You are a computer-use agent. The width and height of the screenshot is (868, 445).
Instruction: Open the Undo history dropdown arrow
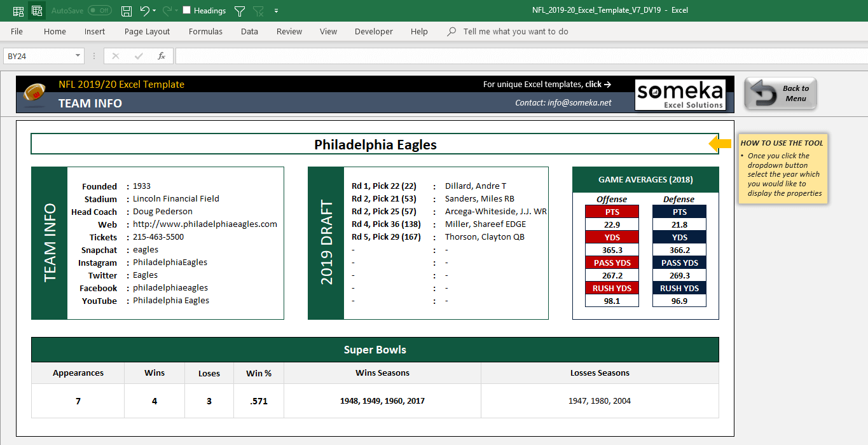point(155,11)
